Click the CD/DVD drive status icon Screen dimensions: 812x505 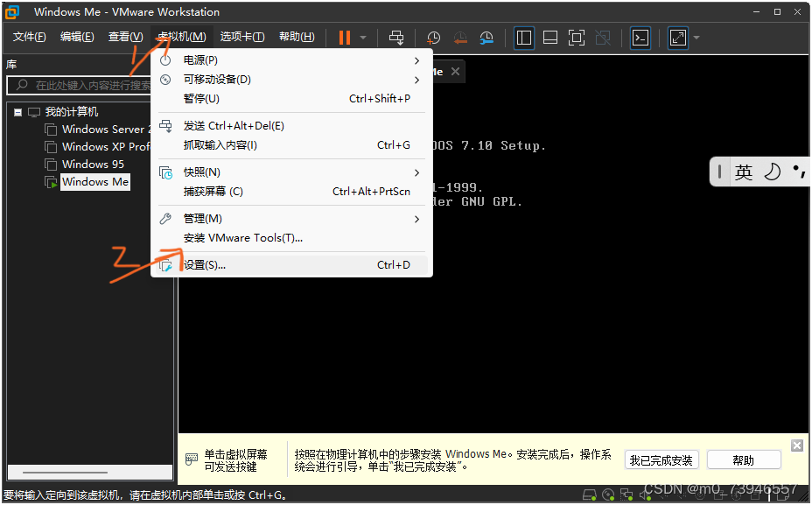(x=608, y=495)
